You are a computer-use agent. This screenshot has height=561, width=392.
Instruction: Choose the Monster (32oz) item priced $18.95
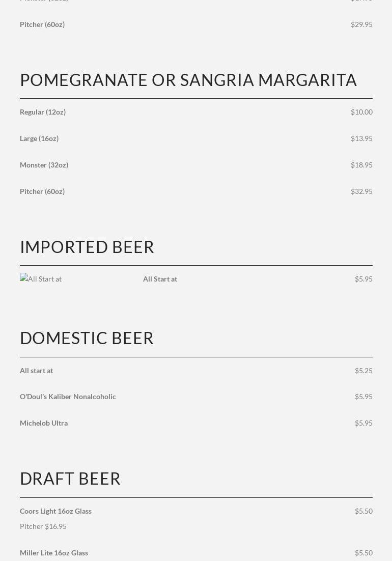(x=44, y=165)
